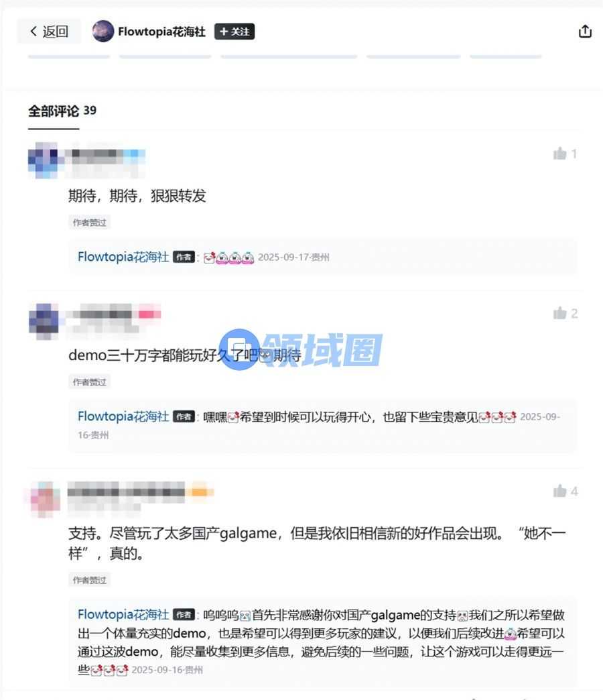Click 作者赞过 tag under demo comment
Screen dimensions: 603x700
tap(90, 382)
